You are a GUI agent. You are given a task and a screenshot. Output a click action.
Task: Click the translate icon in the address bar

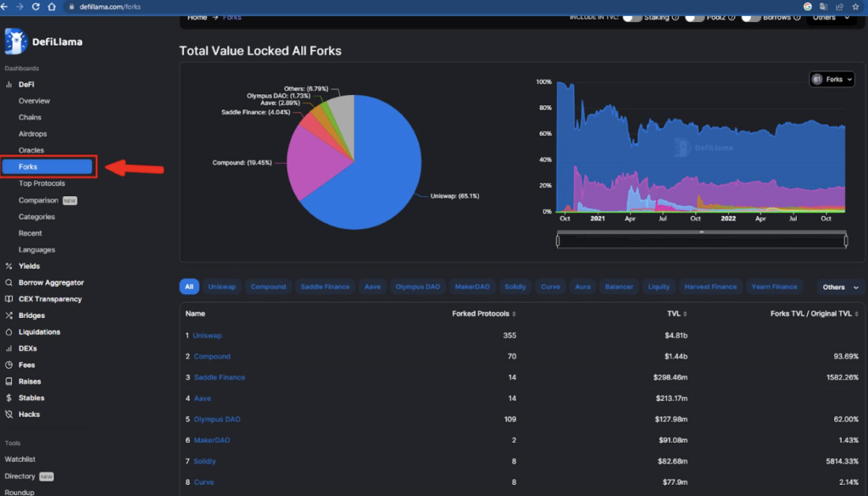[x=824, y=7]
